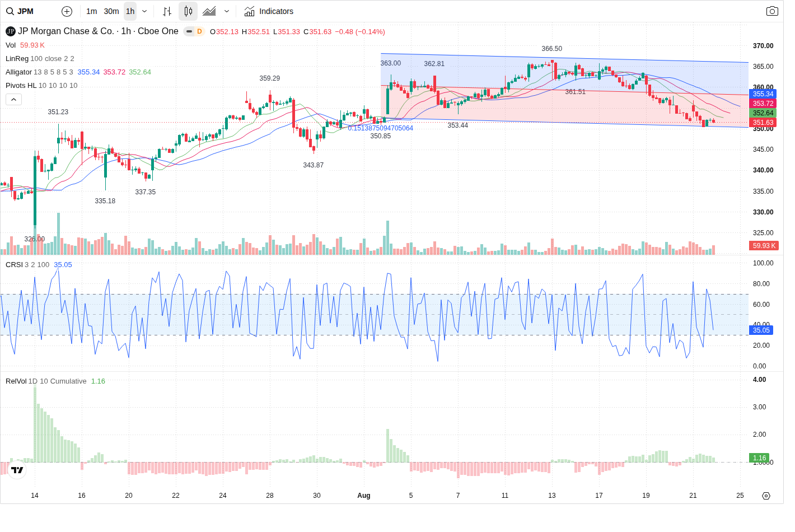Select the Bars chart style icon

click(167, 11)
